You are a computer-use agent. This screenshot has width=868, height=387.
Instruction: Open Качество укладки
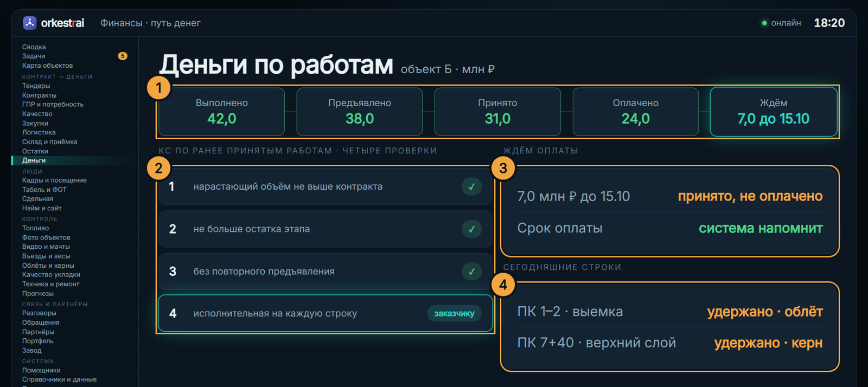point(51,275)
